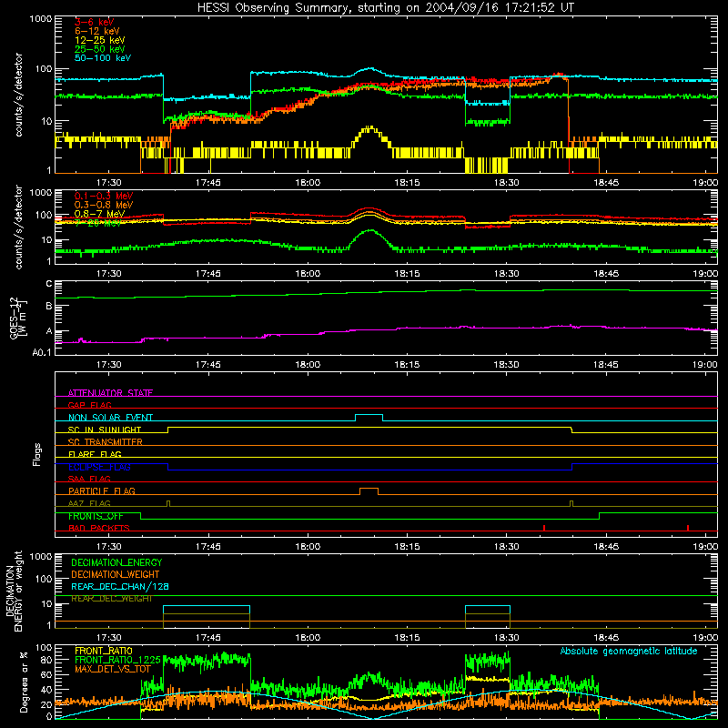Click the SAA_FLAG label
728x728 pixels.
(89, 479)
